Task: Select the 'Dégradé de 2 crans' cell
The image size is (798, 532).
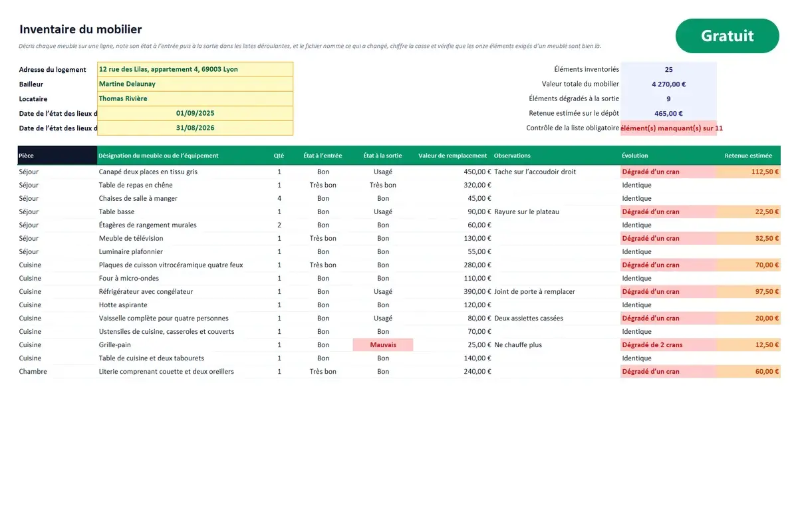Action: pos(668,344)
